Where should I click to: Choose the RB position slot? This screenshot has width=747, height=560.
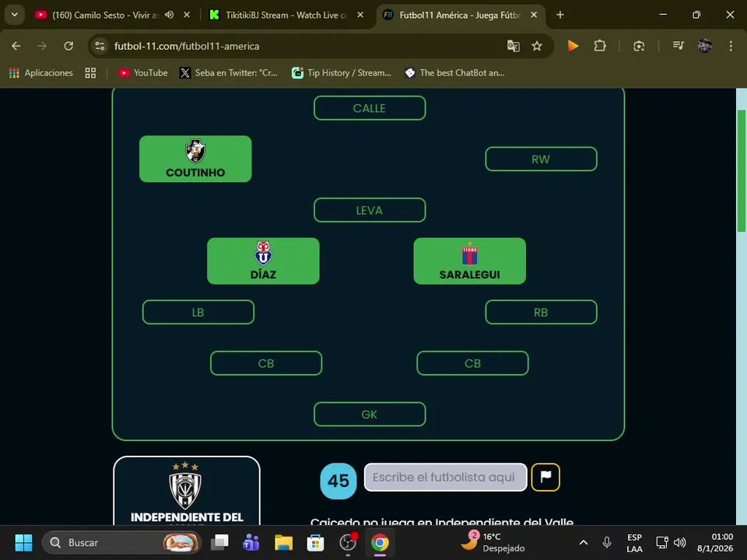pos(541,312)
